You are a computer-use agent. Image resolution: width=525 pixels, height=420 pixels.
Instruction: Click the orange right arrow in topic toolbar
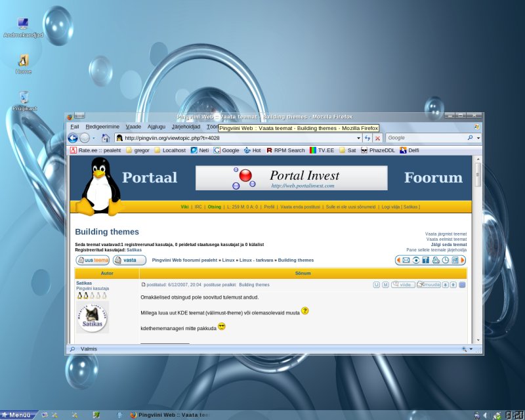click(463, 261)
